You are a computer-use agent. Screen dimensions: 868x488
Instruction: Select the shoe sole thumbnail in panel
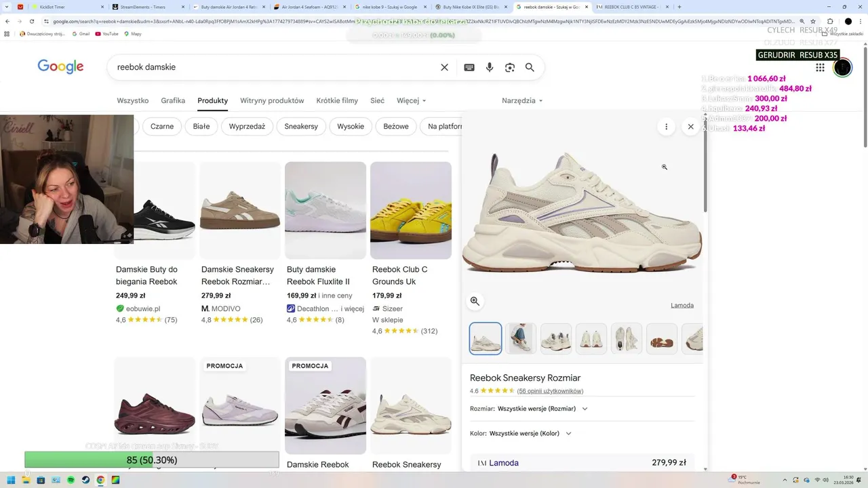coord(662,338)
